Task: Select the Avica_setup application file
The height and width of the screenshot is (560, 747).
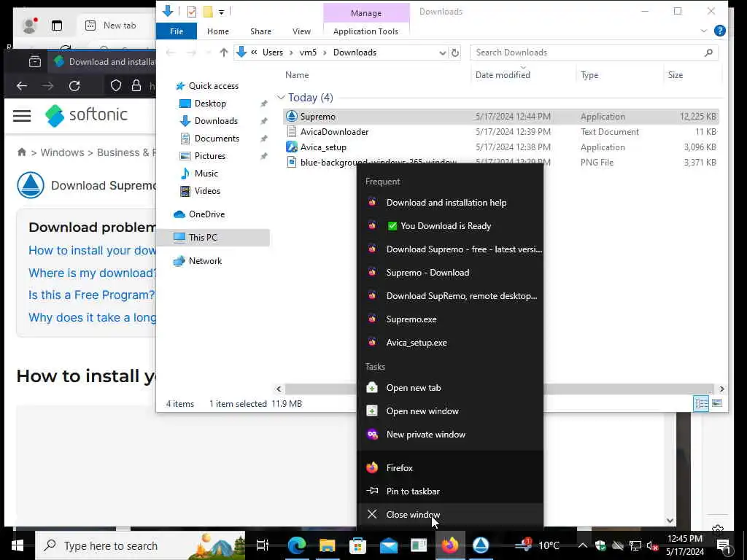Action: [x=500, y=147]
